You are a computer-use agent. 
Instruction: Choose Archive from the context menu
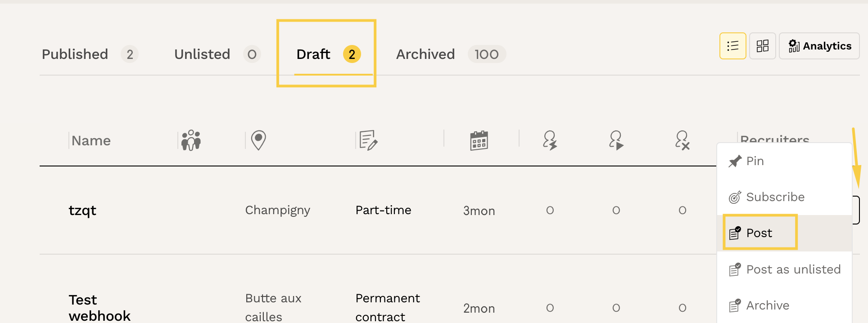767,305
